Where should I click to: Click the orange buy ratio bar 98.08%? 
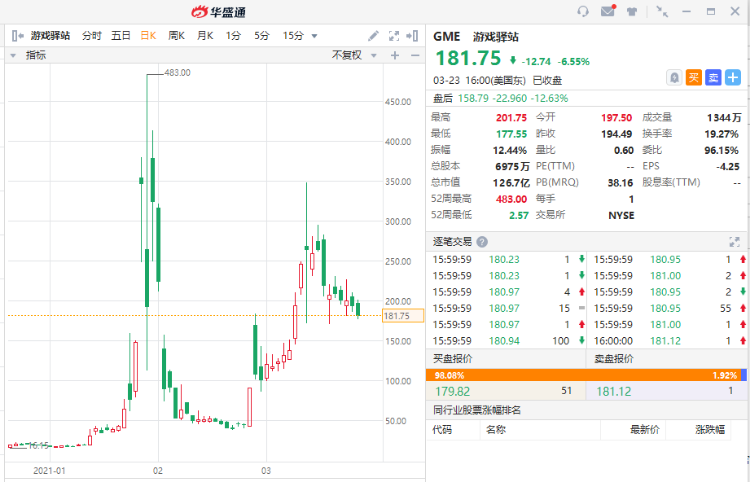coord(583,375)
